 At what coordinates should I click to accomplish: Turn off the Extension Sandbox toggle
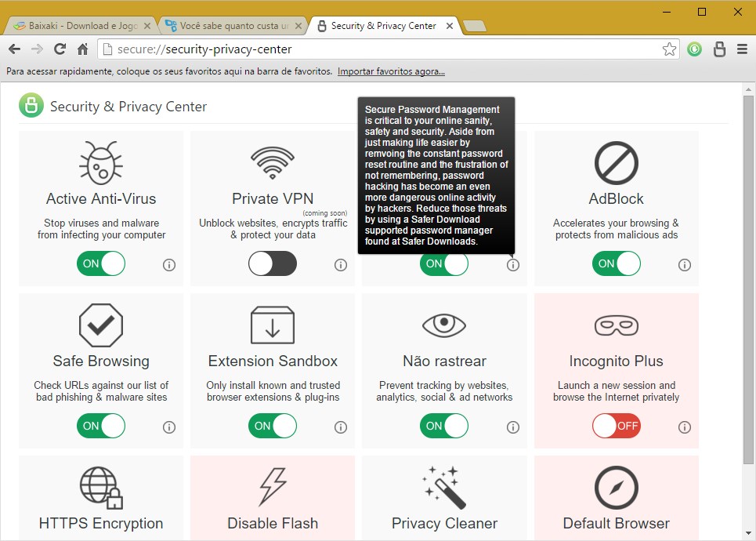pos(273,426)
